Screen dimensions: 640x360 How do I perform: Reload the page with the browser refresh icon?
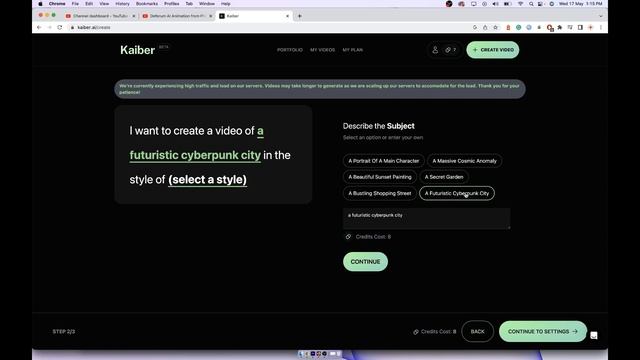[x=60, y=27]
